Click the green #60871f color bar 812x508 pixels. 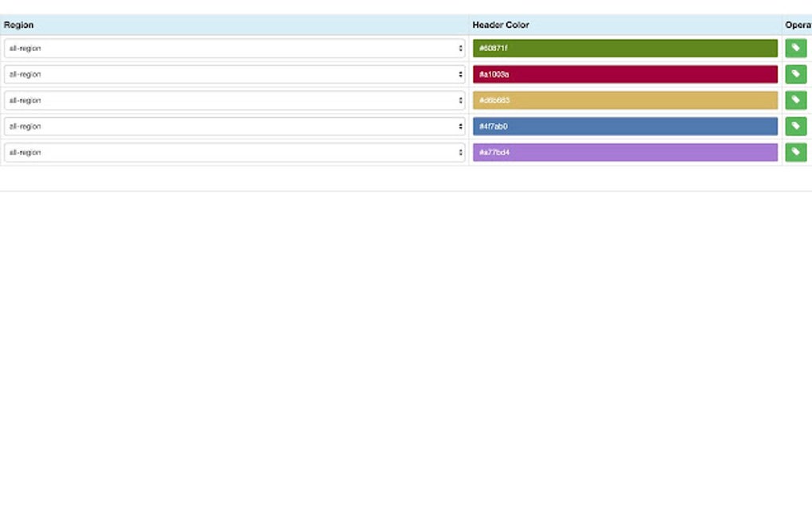[625, 48]
